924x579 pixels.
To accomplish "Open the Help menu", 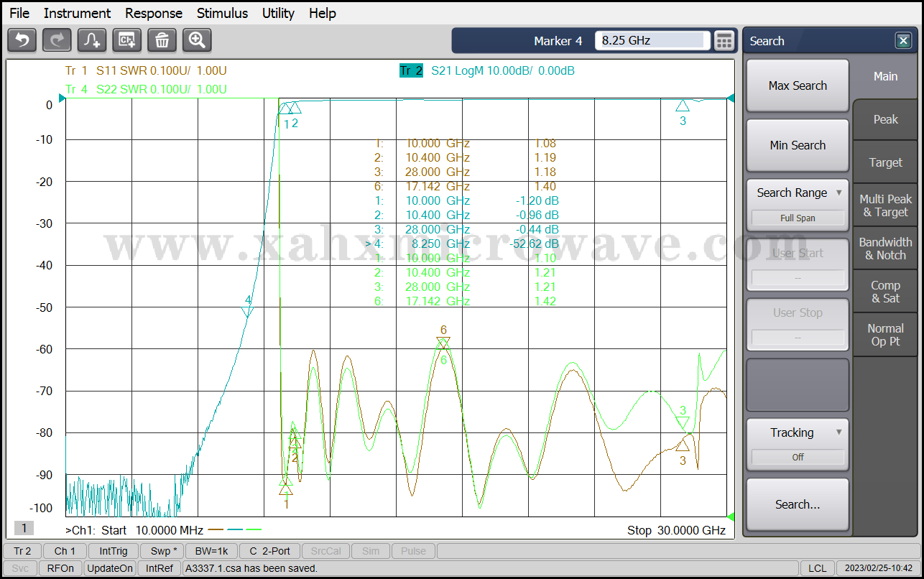I will coord(323,13).
